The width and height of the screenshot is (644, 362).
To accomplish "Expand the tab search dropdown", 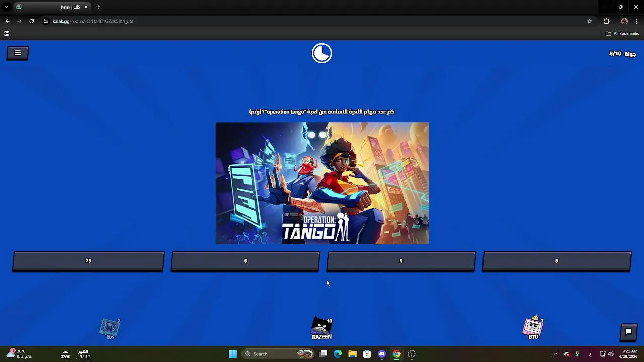I will pos(7,7).
